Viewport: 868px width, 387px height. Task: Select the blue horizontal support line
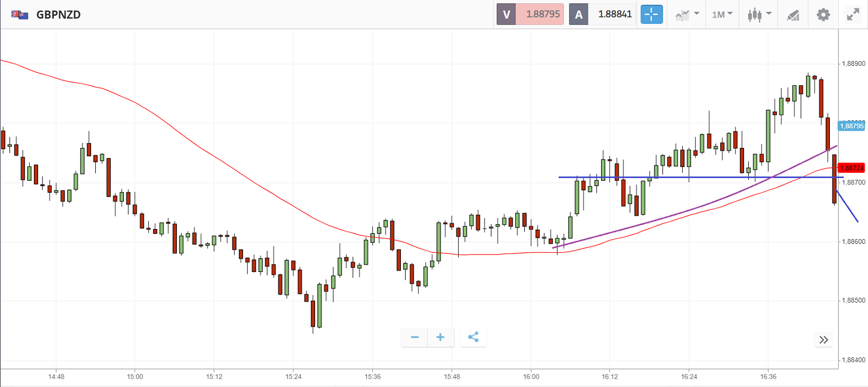(688, 177)
